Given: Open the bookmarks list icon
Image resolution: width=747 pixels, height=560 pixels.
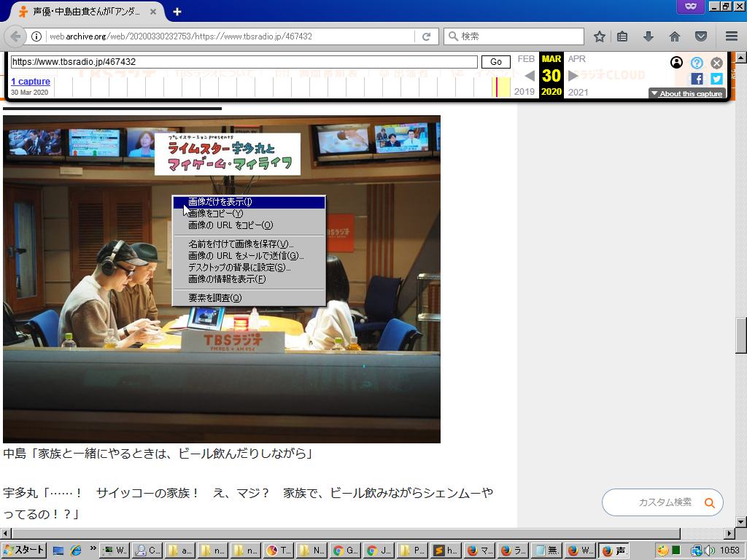Looking at the screenshot, I should (x=622, y=36).
